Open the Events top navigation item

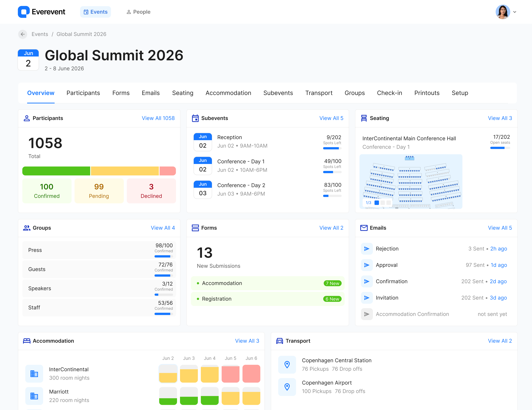pos(95,12)
